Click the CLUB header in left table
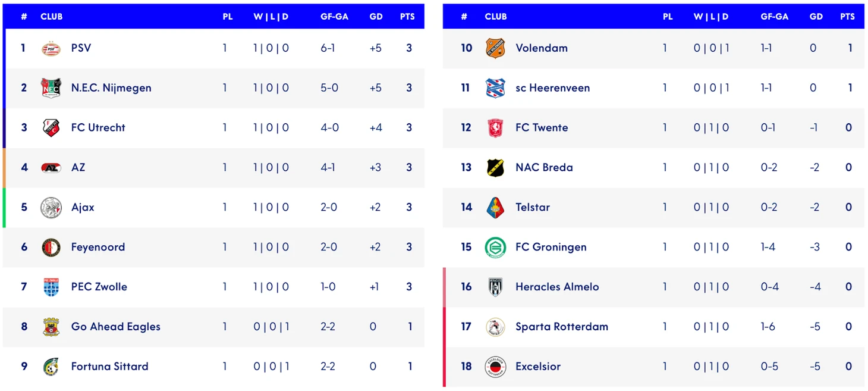This screenshot has height=391, width=868. coord(52,17)
